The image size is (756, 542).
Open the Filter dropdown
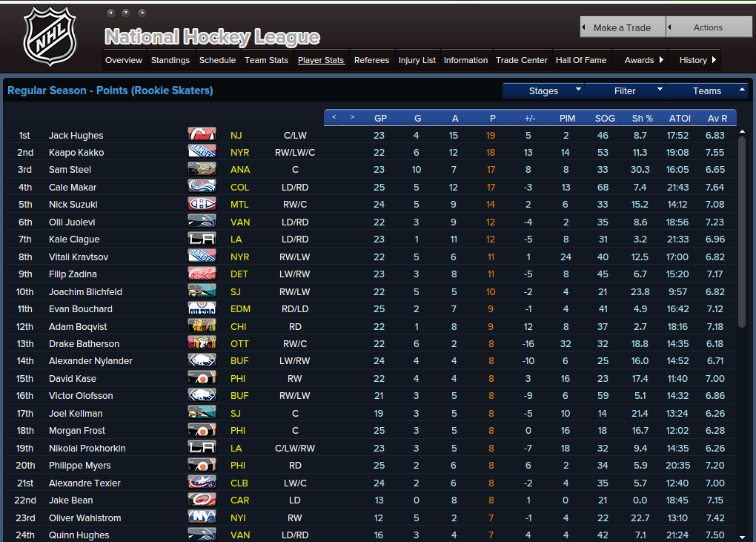tap(625, 90)
